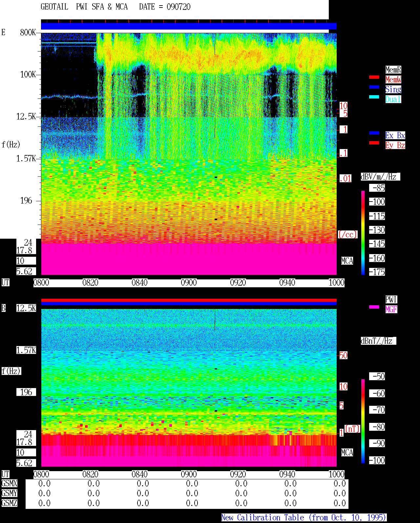The width and height of the screenshot is (420, 523).
Task: Click the red [nT] magnetic field label
Action: [352, 428]
